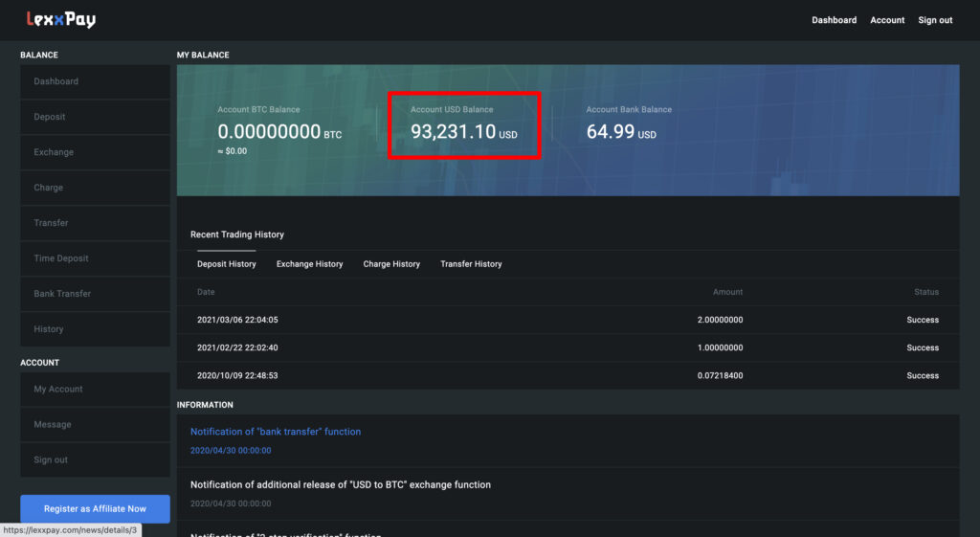Open My Account in the sidebar

tap(95, 389)
